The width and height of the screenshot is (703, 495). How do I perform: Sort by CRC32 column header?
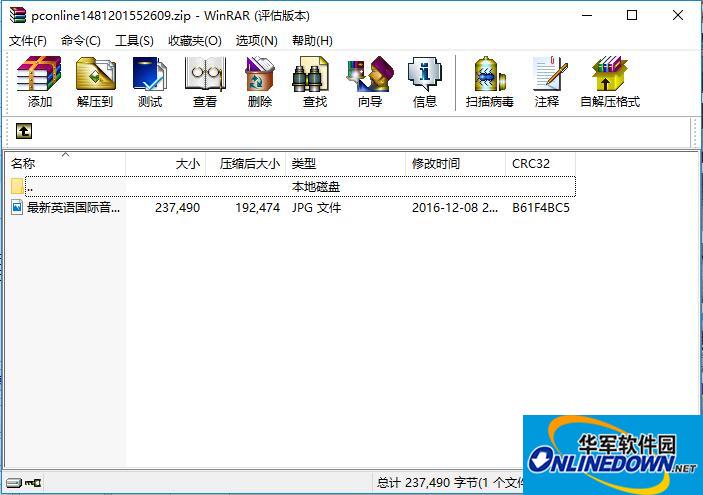click(540, 164)
